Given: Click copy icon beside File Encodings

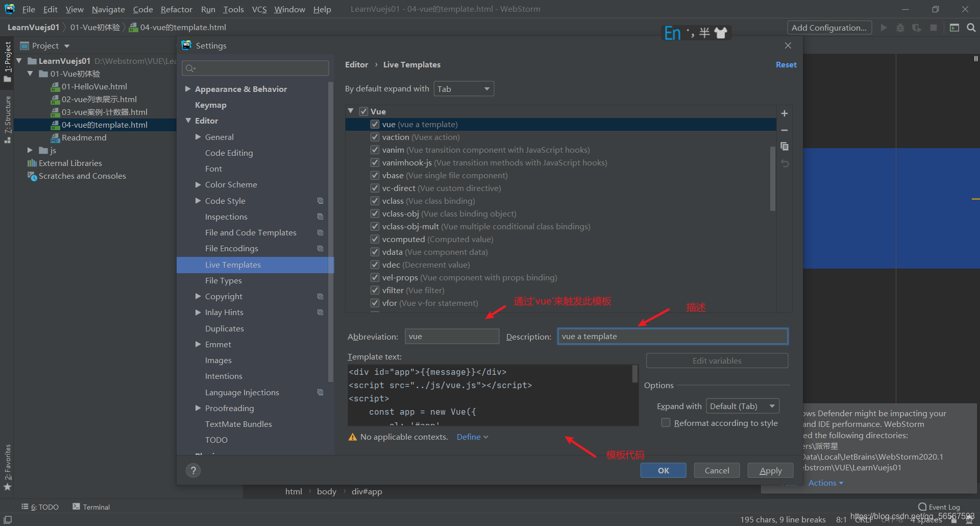Looking at the screenshot, I should [x=320, y=248].
